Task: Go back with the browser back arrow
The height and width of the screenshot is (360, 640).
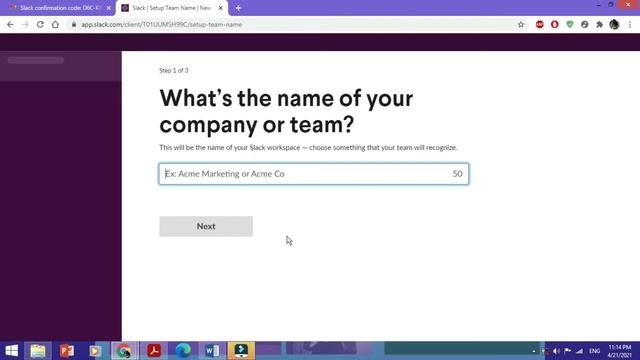Action: pyautogui.click(x=10, y=24)
